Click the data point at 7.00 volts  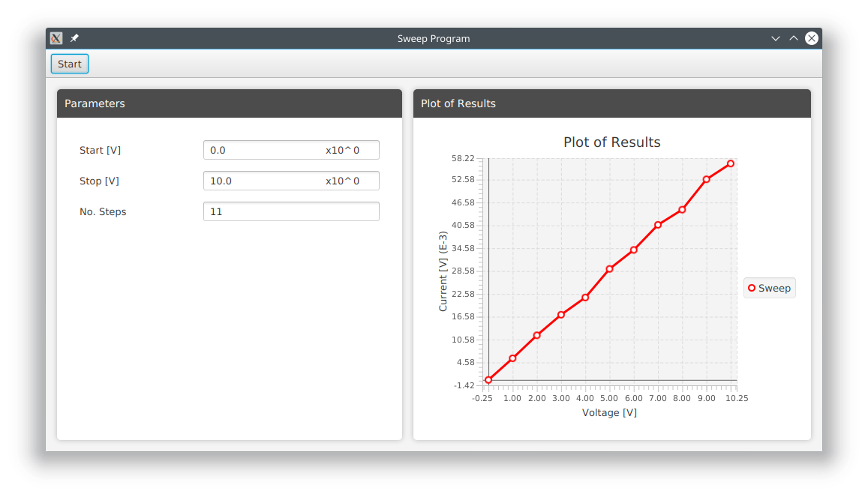(x=658, y=225)
